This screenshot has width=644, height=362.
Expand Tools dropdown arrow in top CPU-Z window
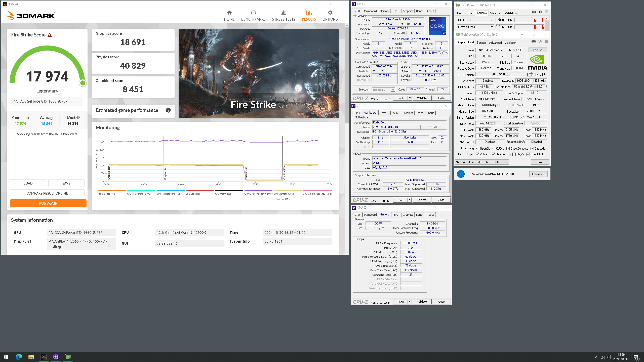[x=410, y=98]
